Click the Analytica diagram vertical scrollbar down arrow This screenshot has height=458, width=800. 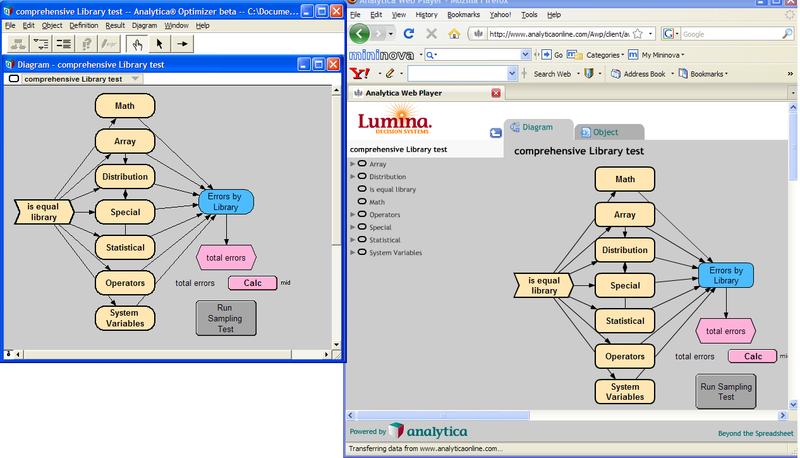click(336, 345)
